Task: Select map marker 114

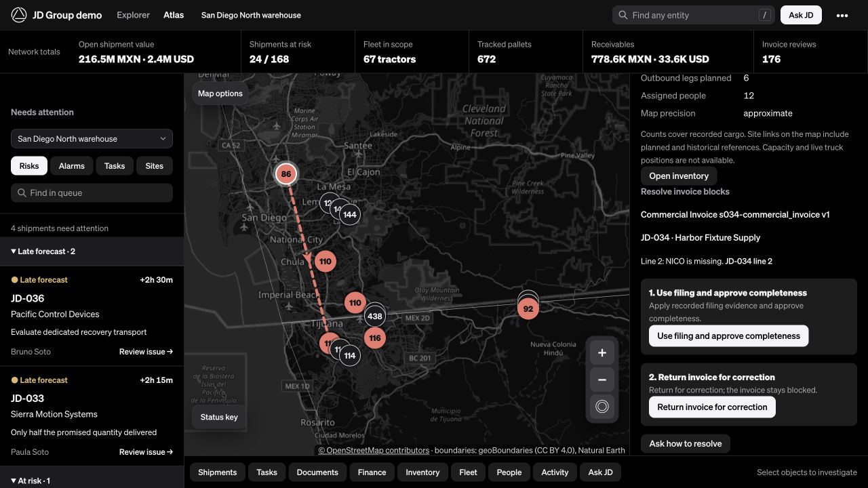Action: [350, 355]
